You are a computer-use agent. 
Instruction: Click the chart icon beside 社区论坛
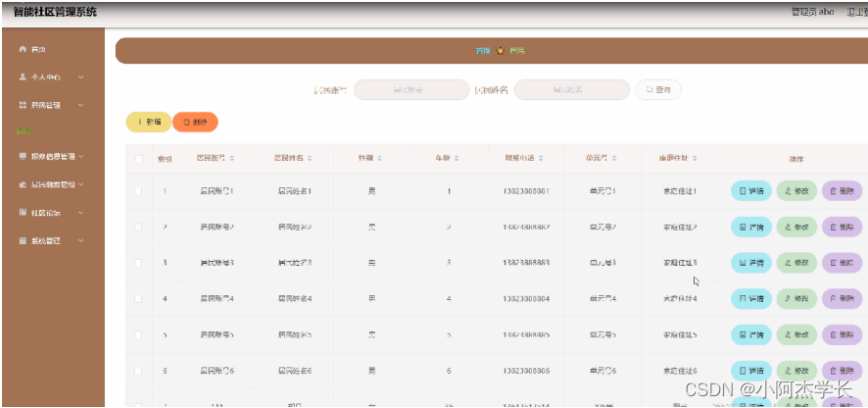click(23, 212)
